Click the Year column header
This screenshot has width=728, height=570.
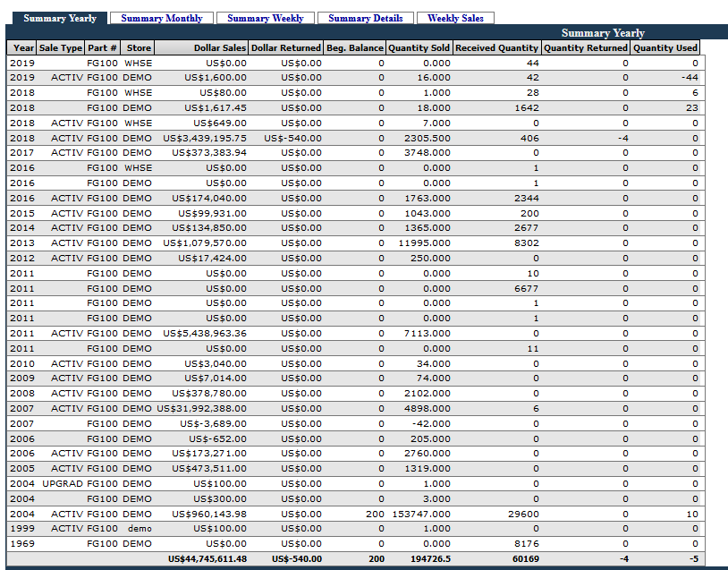(23, 47)
